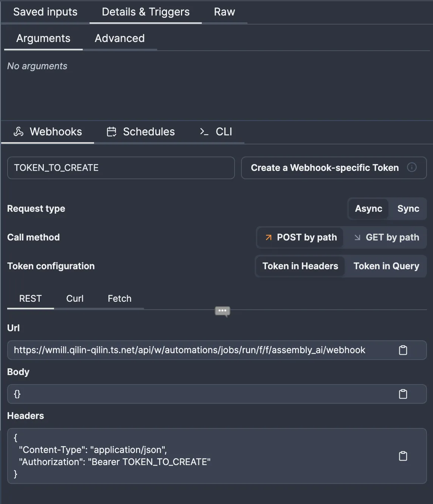Switch to the Curl code tab

click(x=75, y=299)
